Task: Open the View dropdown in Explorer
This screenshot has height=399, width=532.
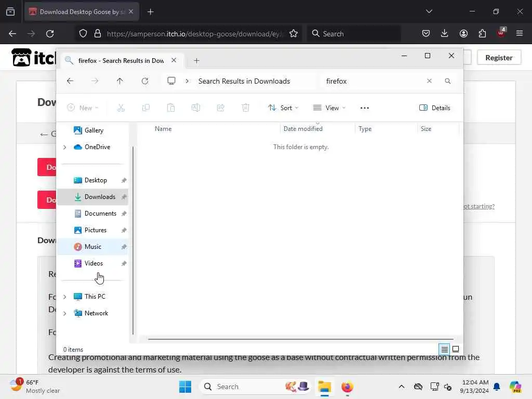Action: [x=329, y=108]
